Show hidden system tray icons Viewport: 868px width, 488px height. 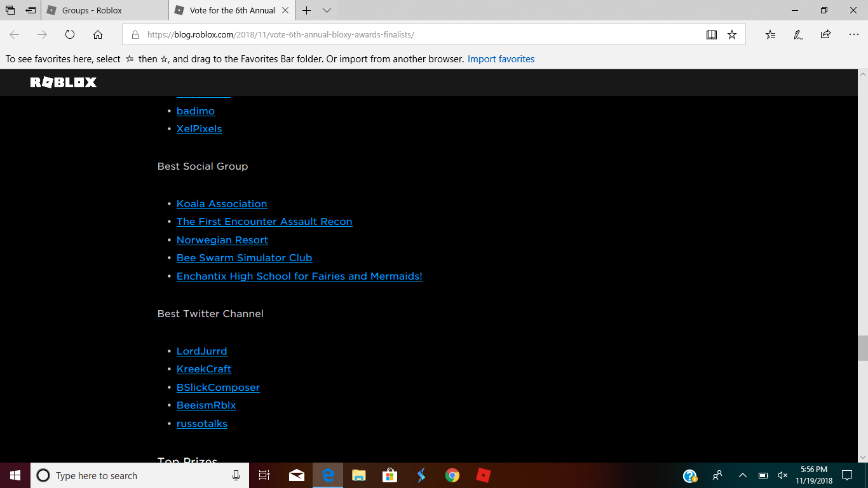click(x=742, y=475)
